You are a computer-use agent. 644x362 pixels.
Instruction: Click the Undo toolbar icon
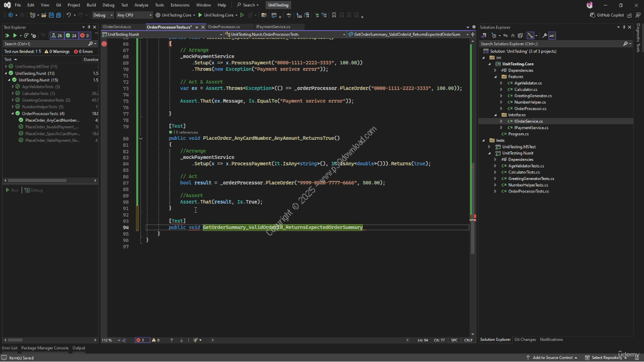[x=69, y=15]
